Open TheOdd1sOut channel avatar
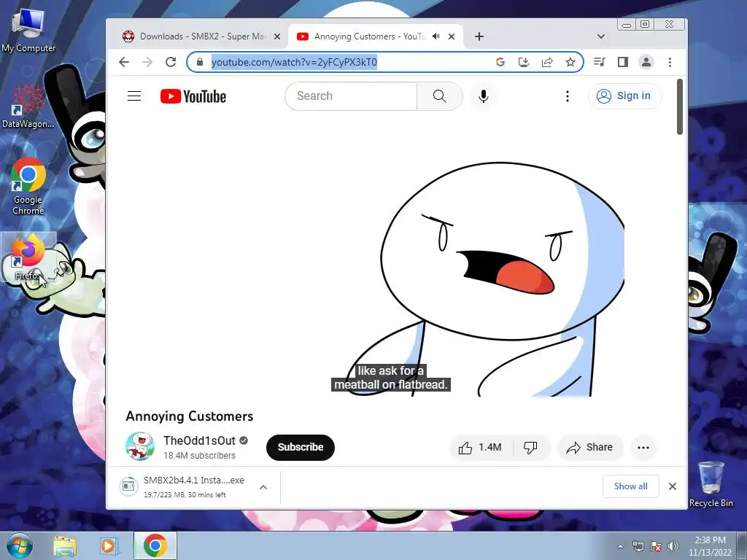 tap(139, 446)
